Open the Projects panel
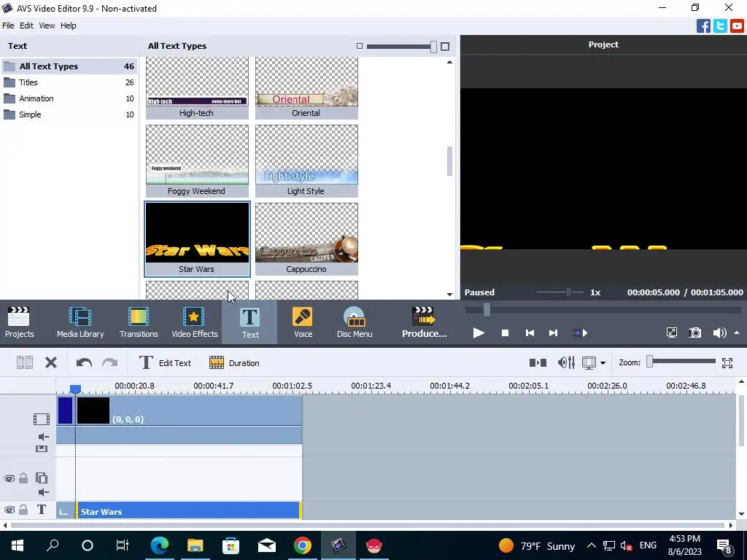This screenshot has width=747, height=560. (x=20, y=322)
